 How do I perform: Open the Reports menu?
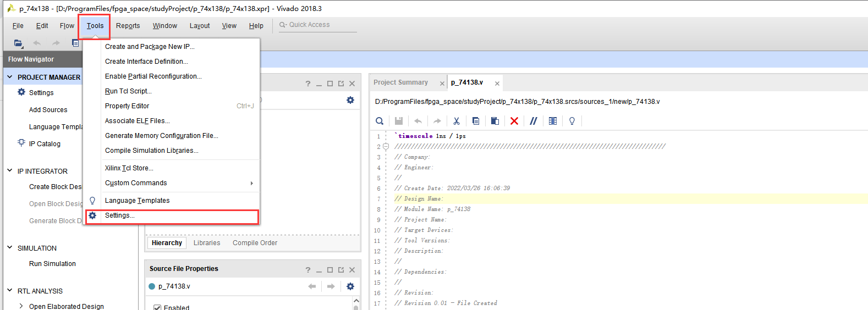click(128, 26)
